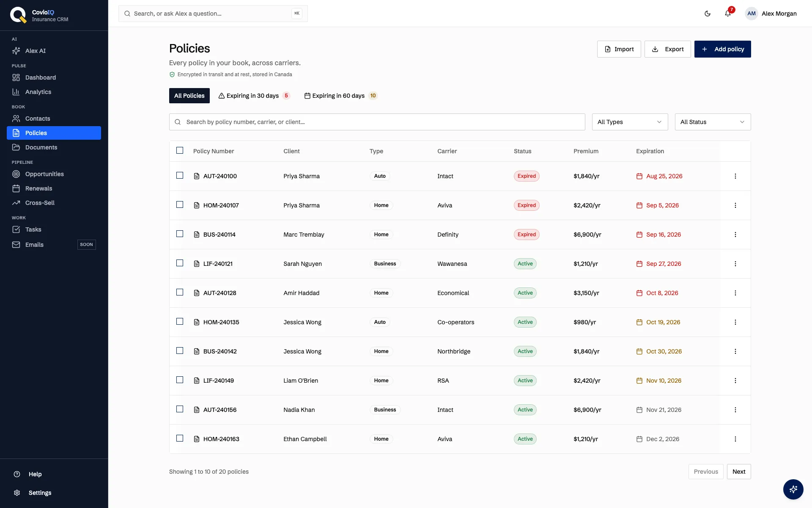
Task: Open policy number HOM-240135
Action: [221, 322]
